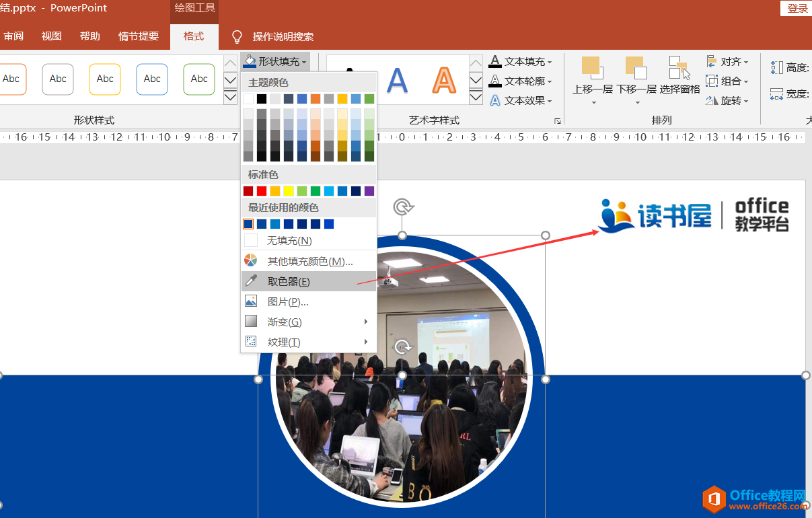Switch to the 视图 tab
This screenshot has height=518, width=812.
click(51, 36)
